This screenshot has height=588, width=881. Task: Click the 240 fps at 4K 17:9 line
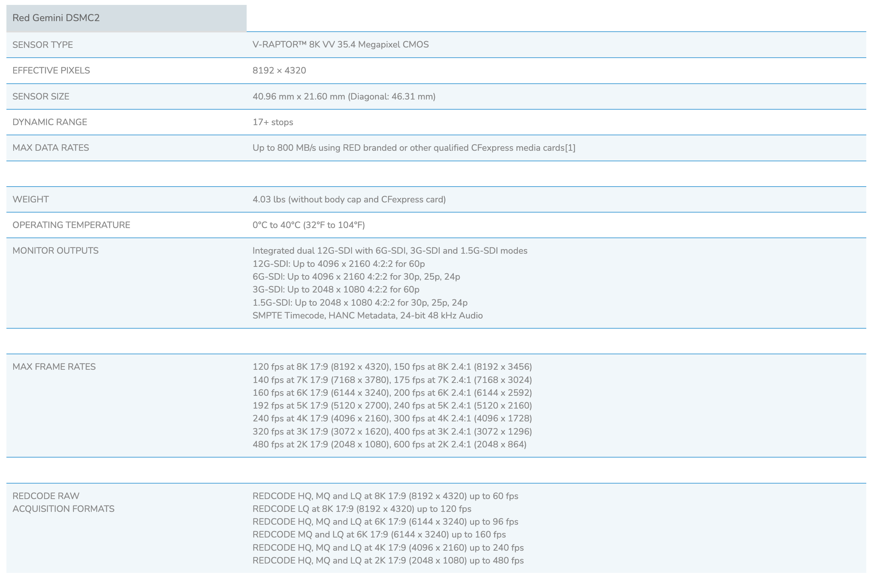(x=392, y=418)
